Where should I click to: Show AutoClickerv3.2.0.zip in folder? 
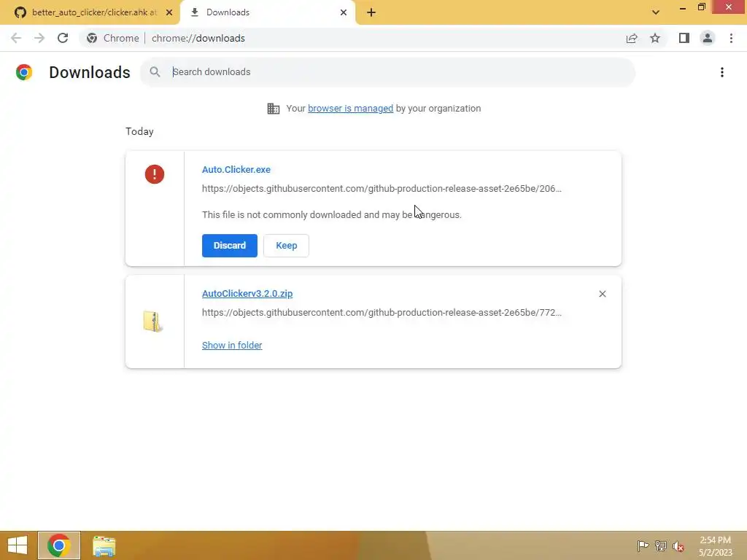pos(231,345)
